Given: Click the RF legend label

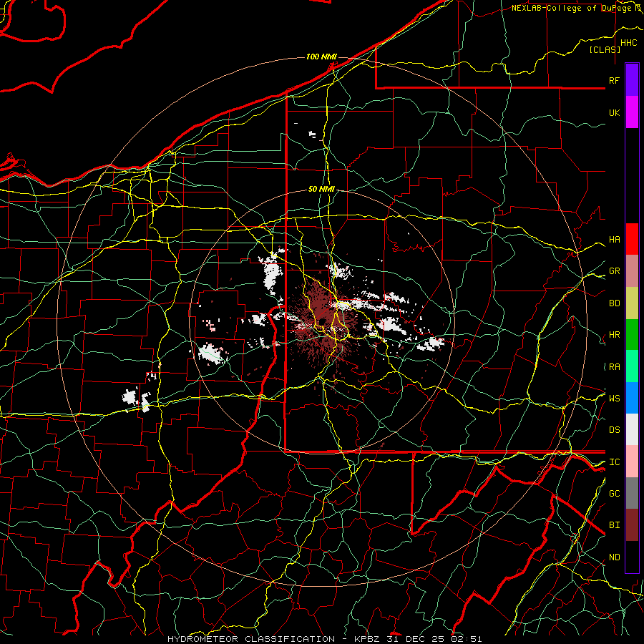Looking at the screenshot, I should coord(614,80).
